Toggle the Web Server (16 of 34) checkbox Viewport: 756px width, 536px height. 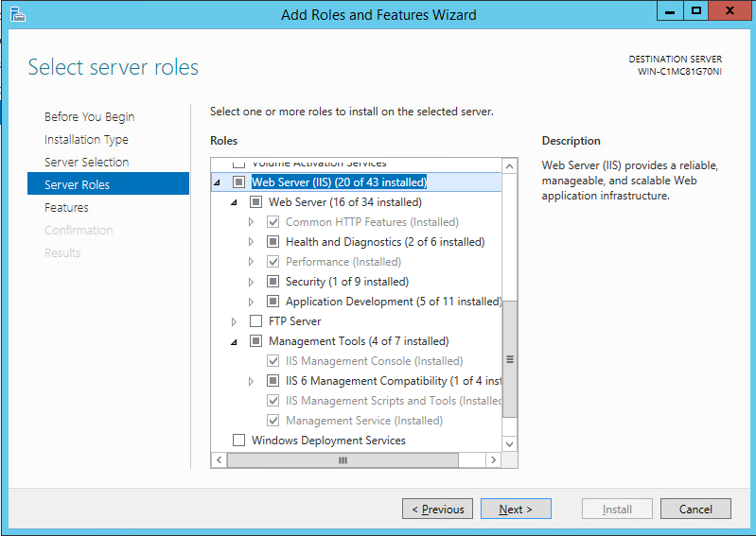pos(255,201)
